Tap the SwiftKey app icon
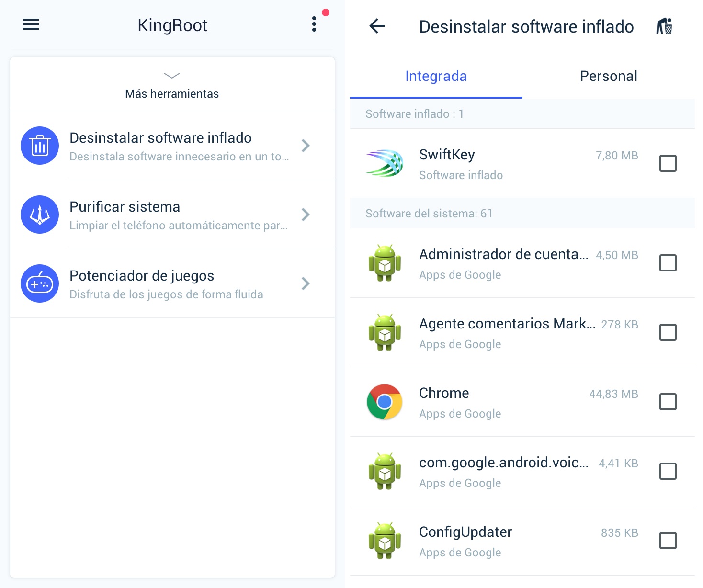Image resolution: width=703 pixels, height=588 pixels. tap(384, 163)
